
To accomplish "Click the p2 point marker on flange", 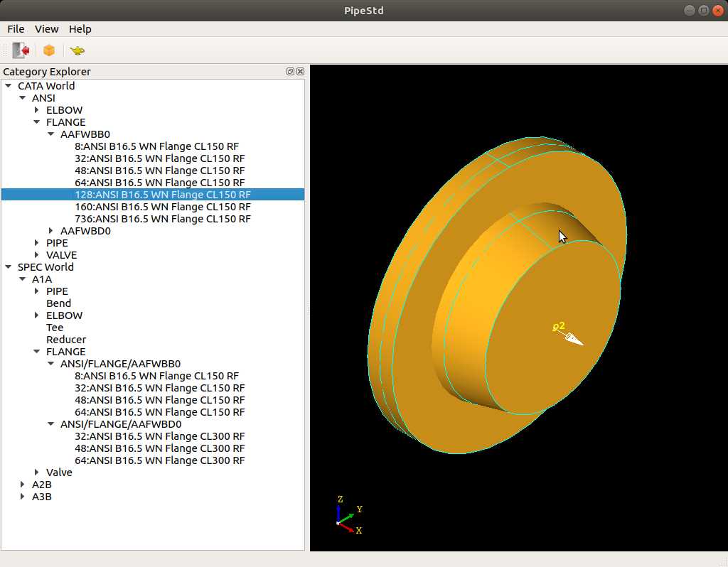I will point(559,327).
